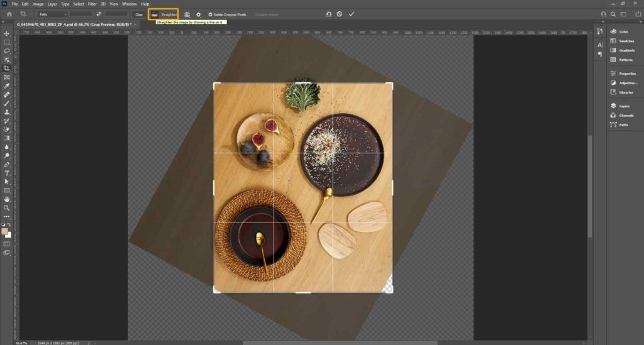Swap foreground and background colors

(x=9, y=225)
